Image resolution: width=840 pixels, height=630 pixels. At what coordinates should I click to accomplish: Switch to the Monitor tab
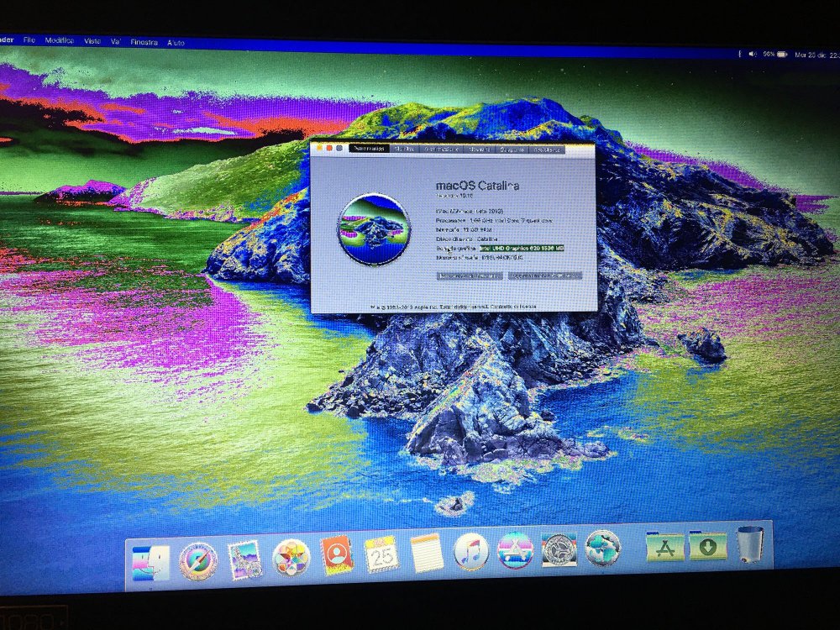point(405,149)
